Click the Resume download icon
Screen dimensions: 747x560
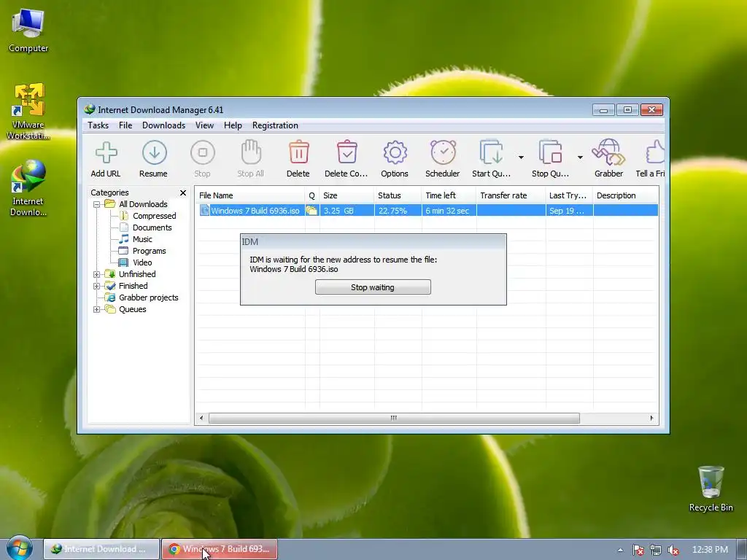[x=155, y=153]
